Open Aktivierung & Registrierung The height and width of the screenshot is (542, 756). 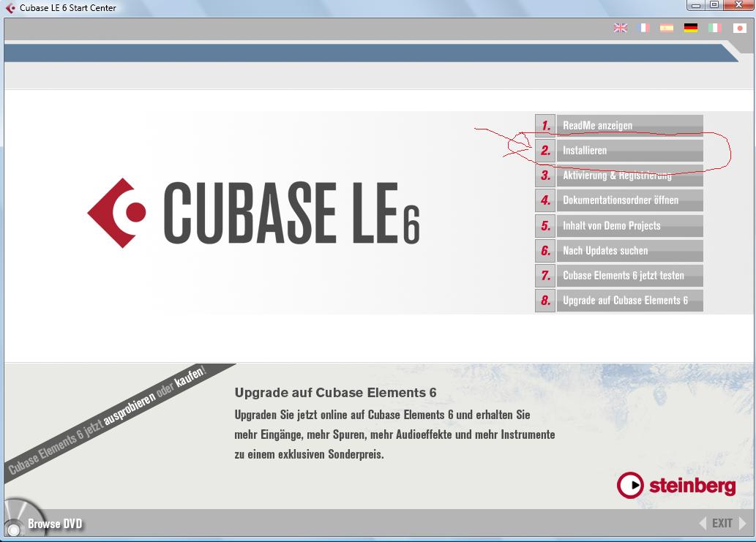coord(629,176)
